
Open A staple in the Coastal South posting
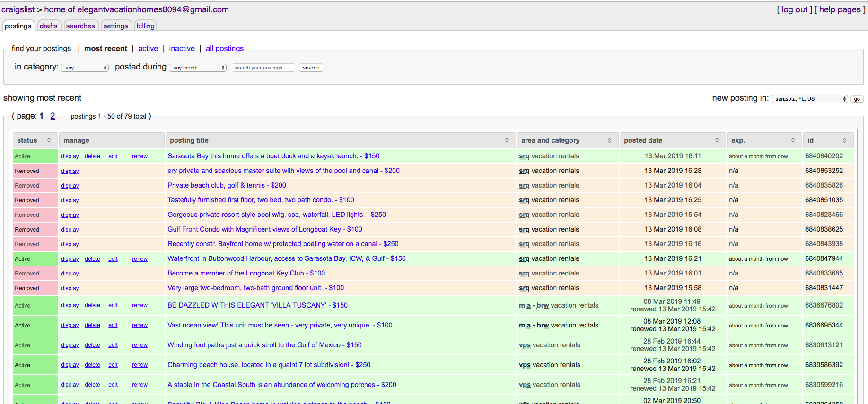(x=282, y=385)
